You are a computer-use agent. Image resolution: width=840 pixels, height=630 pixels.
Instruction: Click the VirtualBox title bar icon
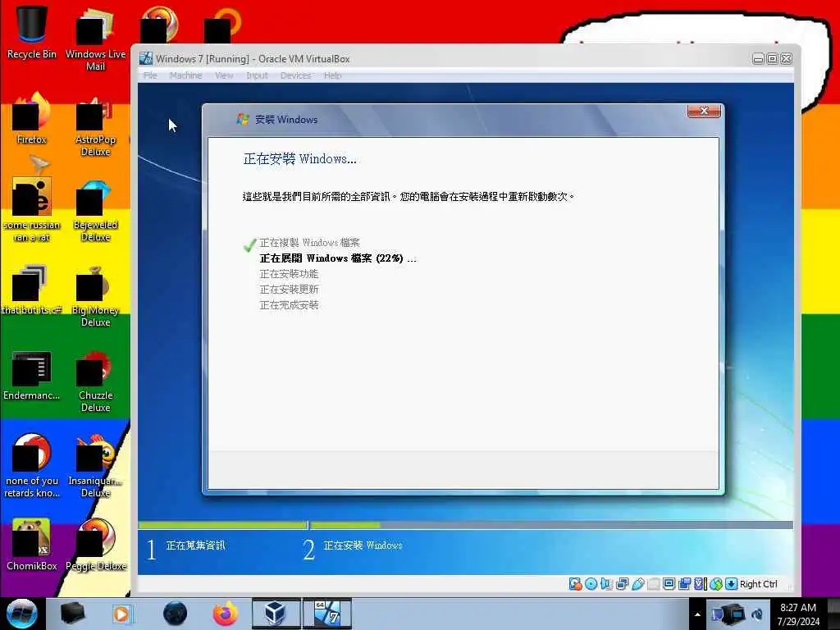pyautogui.click(x=146, y=58)
